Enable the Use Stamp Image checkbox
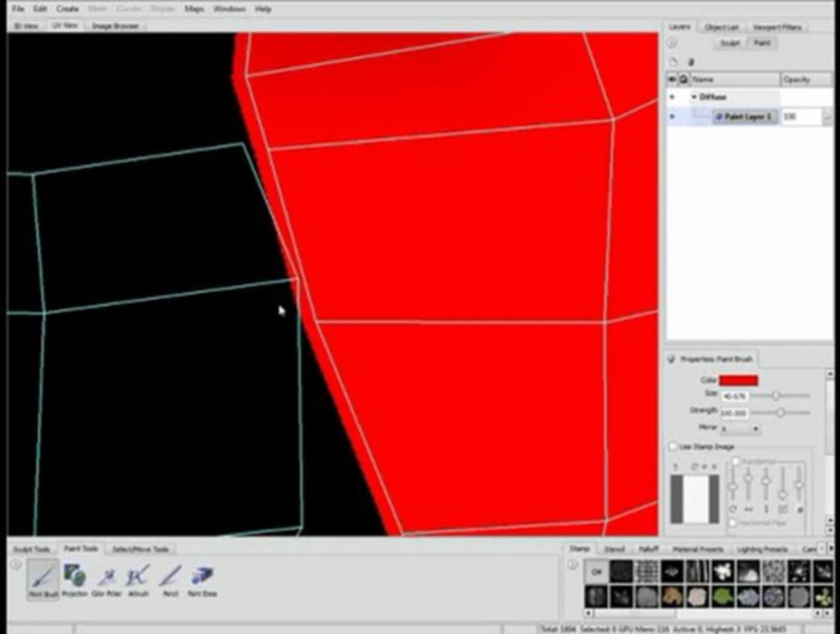Screen dimensions: 840x634 (673, 446)
